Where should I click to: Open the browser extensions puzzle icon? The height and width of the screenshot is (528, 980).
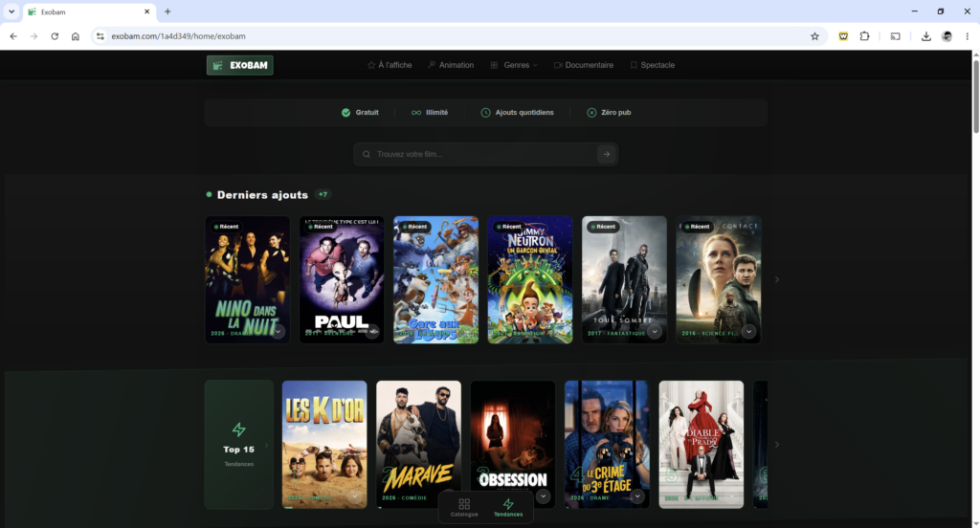pyautogui.click(x=864, y=36)
